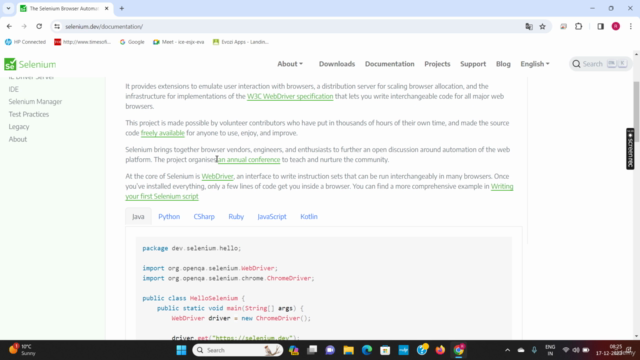The width and height of the screenshot is (640, 360).
Task: Open the Google bookmark
Action: point(132,42)
